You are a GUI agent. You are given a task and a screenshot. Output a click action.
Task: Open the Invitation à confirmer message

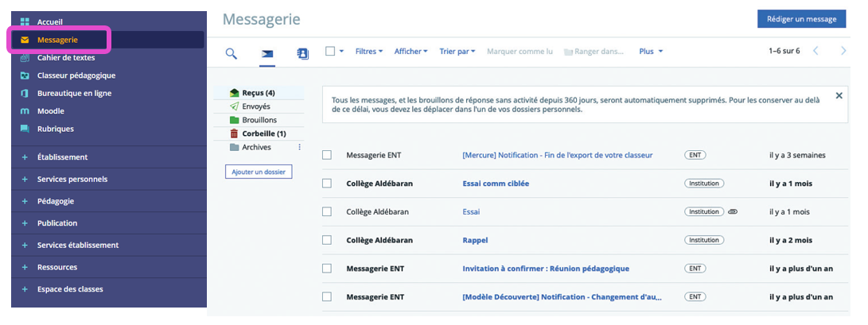pyautogui.click(x=545, y=269)
